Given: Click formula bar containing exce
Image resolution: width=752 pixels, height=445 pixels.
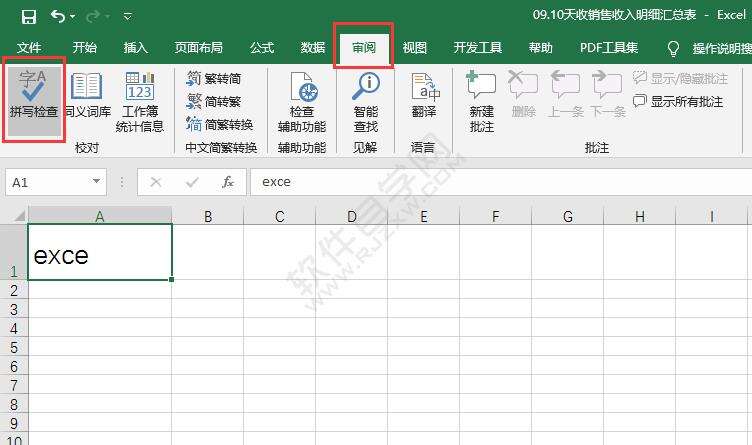Looking at the screenshot, I should point(501,182).
